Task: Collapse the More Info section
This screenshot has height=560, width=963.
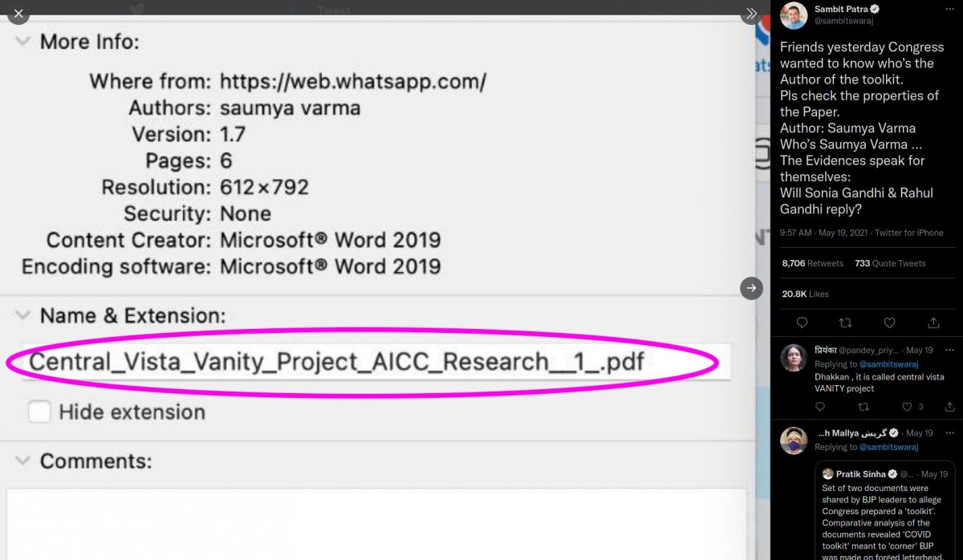Action: [x=24, y=41]
